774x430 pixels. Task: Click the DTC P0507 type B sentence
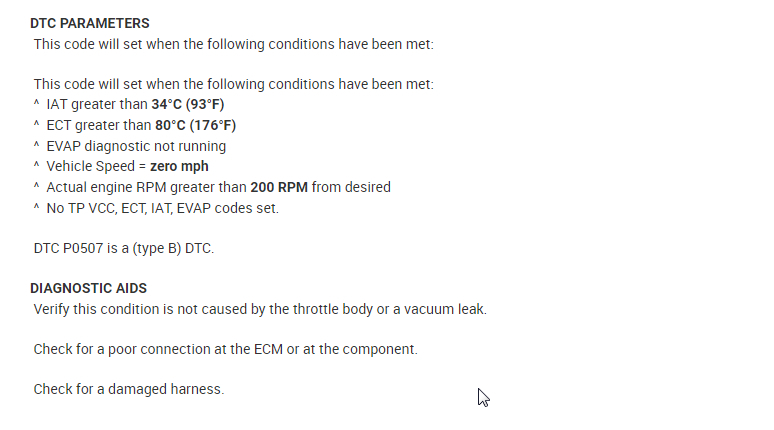123,248
